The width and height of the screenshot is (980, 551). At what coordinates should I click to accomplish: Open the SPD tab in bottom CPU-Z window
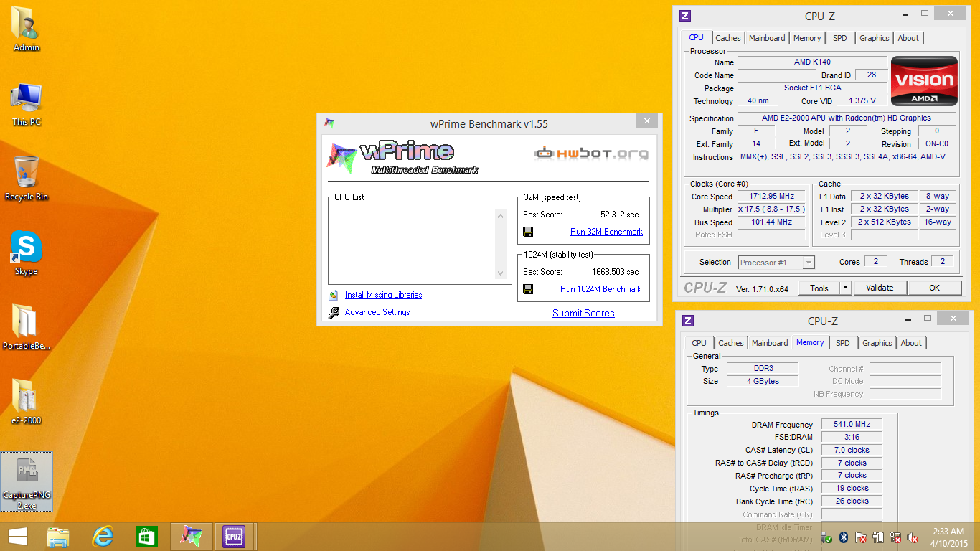point(843,343)
